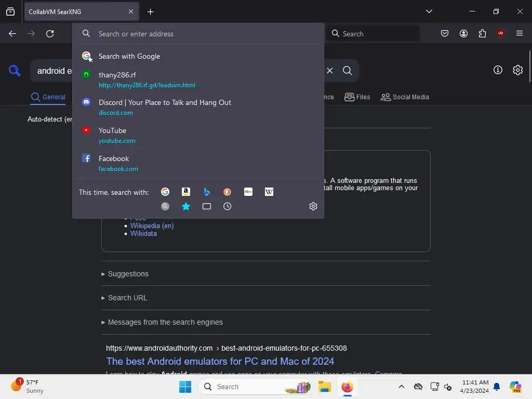Expand the Suggestions section
This screenshot has width=532, height=399.
pyautogui.click(x=125, y=274)
